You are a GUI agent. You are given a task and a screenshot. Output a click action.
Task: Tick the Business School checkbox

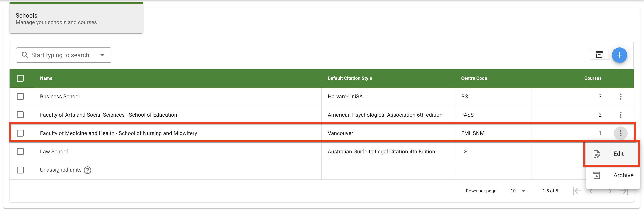(20, 96)
